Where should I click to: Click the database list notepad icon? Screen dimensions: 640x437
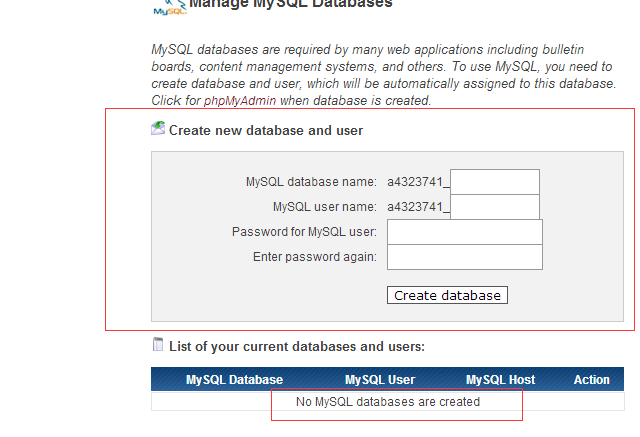tap(158, 344)
